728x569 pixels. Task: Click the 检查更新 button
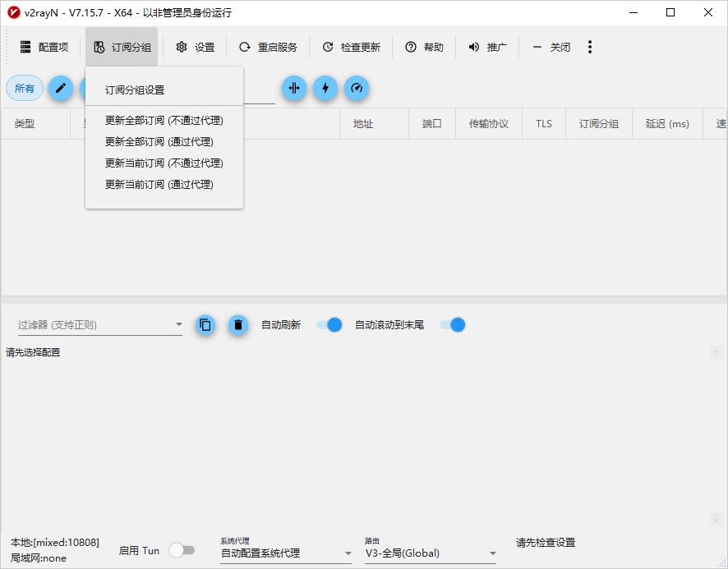tap(350, 47)
